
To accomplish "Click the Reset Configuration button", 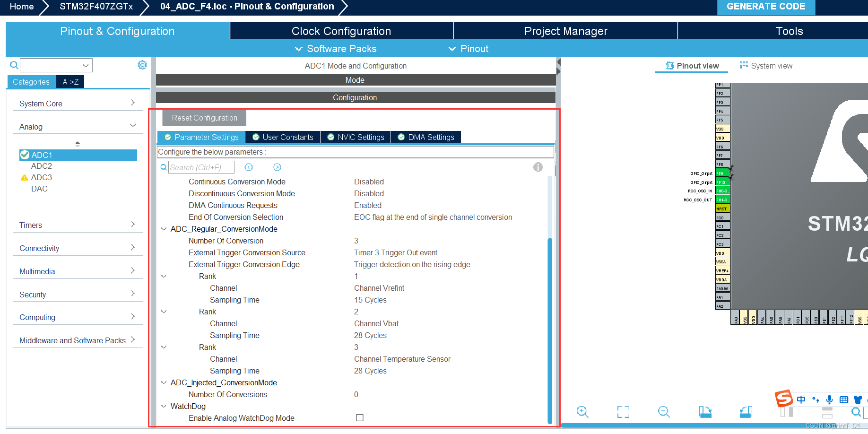I will [204, 118].
